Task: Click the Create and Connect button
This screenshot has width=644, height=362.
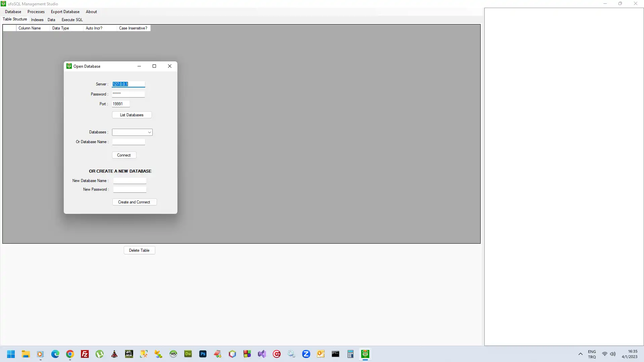Action: coord(134,202)
